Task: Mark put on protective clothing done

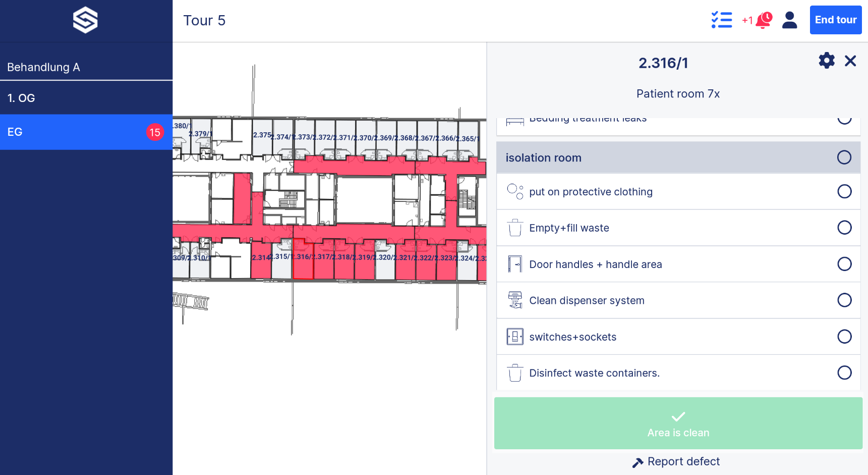Action: [844, 191]
